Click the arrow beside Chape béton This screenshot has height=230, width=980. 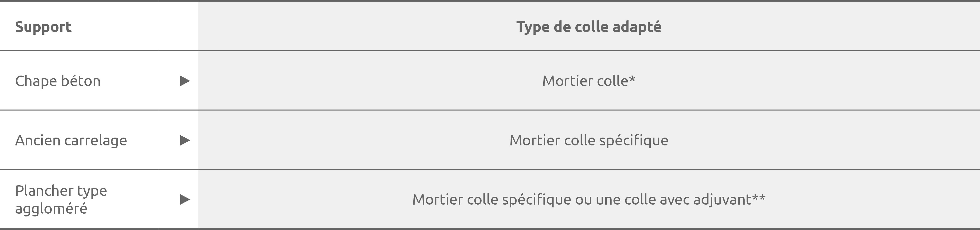(185, 81)
